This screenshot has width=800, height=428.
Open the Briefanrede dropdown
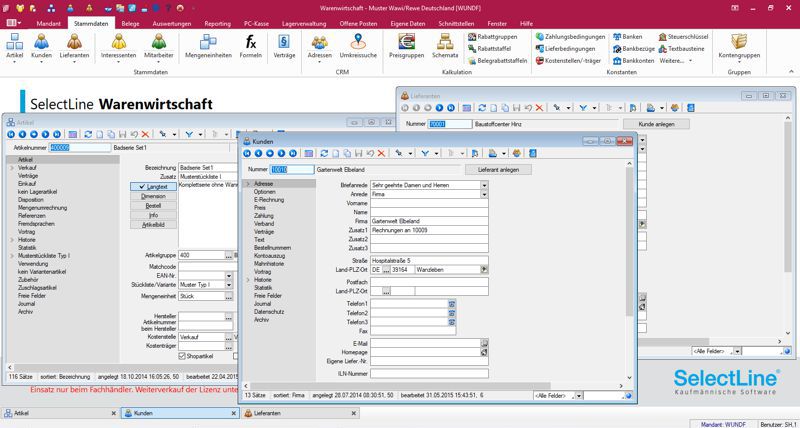click(x=484, y=185)
